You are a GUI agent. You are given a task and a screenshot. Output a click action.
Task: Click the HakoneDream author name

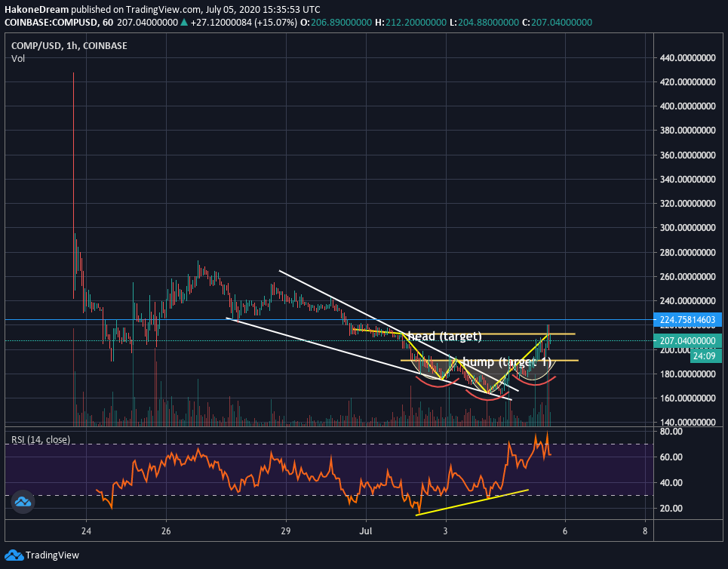click(37, 9)
